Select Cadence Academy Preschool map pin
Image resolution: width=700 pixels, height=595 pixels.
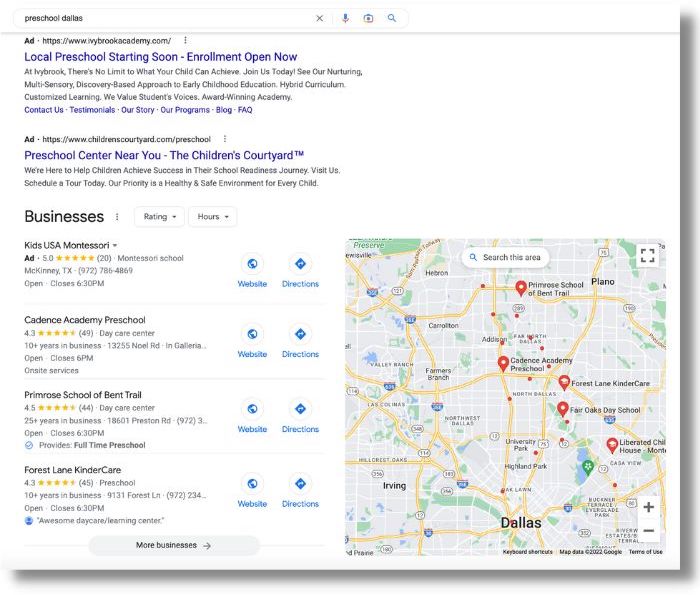pos(503,364)
